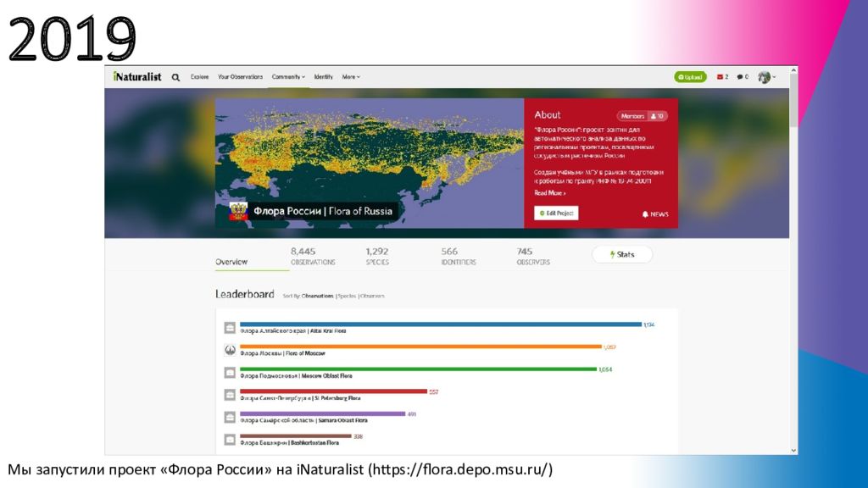Click the Bashkortostan Flora project icon
This screenshot has width=868, height=488.
230,440
